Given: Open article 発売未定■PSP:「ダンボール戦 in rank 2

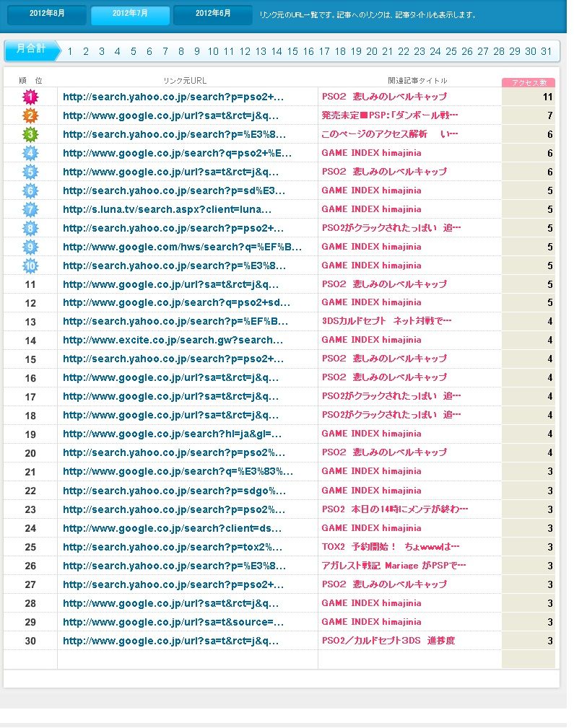Looking at the screenshot, I should [x=389, y=115].
